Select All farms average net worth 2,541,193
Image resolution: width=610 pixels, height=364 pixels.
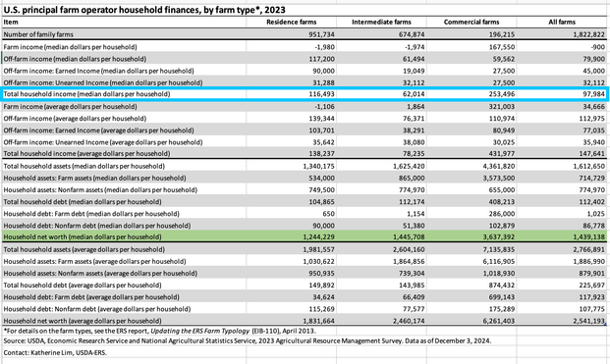(x=589, y=321)
